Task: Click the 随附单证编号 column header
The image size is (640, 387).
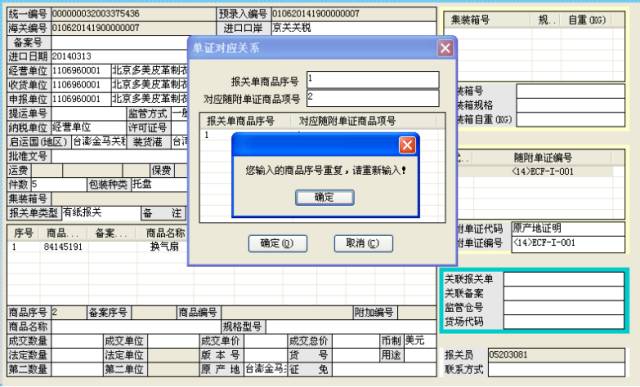Action: 542,157
